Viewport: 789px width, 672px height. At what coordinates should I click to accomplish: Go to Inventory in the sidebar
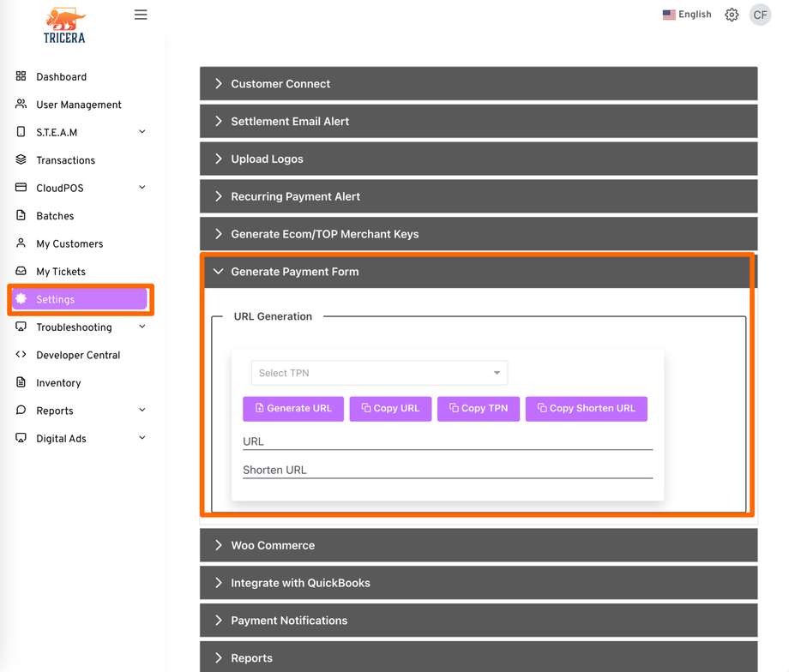58,383
